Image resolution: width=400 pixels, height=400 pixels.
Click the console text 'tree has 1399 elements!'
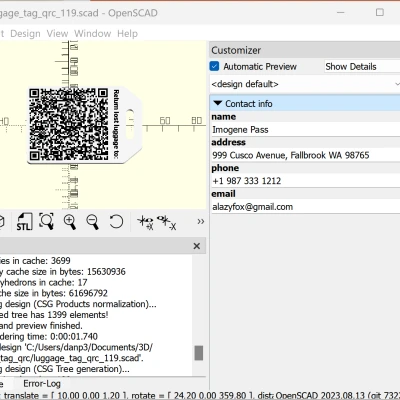pyautogui.click(x=60, y=315)
